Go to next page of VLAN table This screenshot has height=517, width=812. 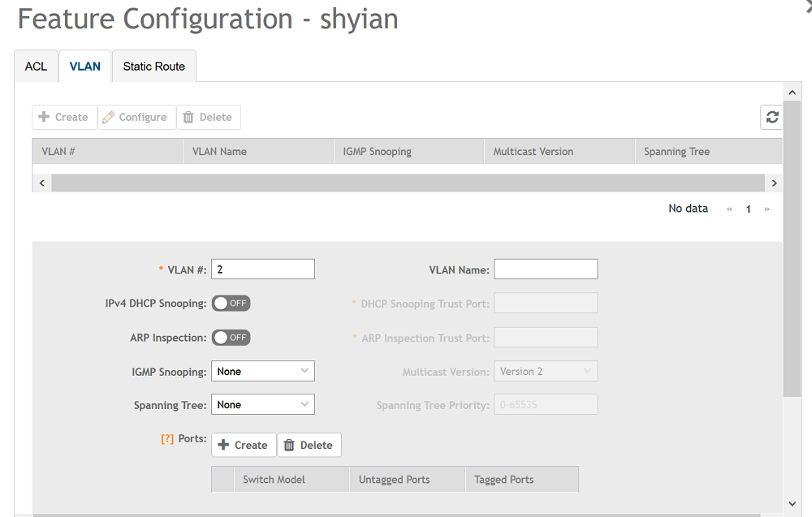click(x=767, y=209)
